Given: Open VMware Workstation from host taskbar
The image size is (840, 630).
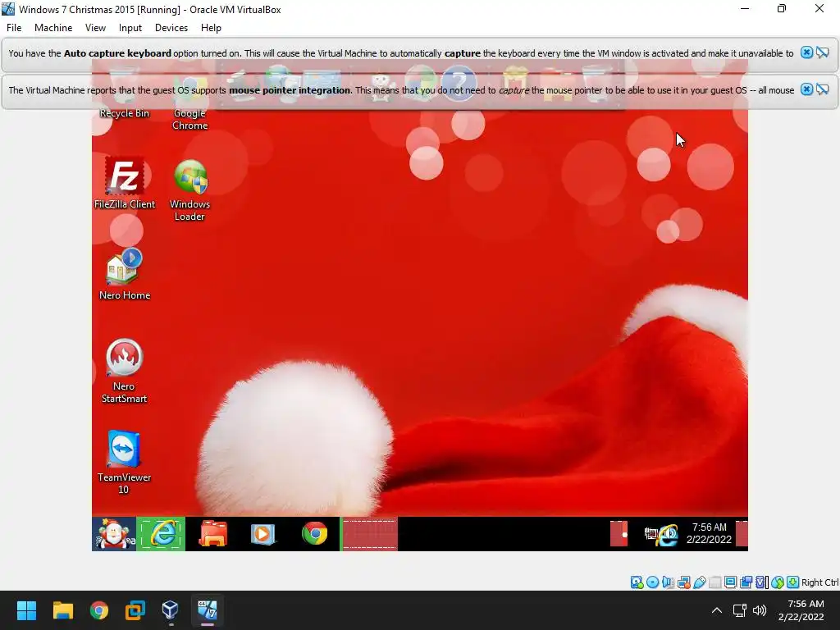Looking at the screenshot, I should [135, 610].
